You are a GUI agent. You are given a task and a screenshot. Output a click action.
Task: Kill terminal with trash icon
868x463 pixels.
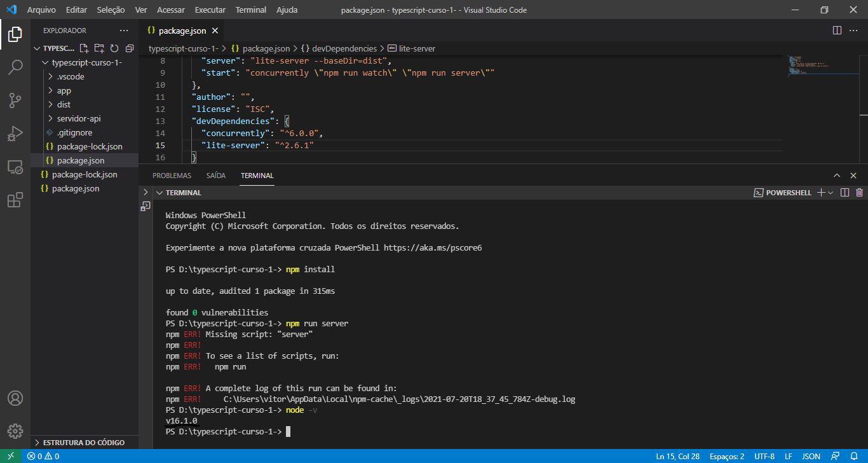(860, 193)
